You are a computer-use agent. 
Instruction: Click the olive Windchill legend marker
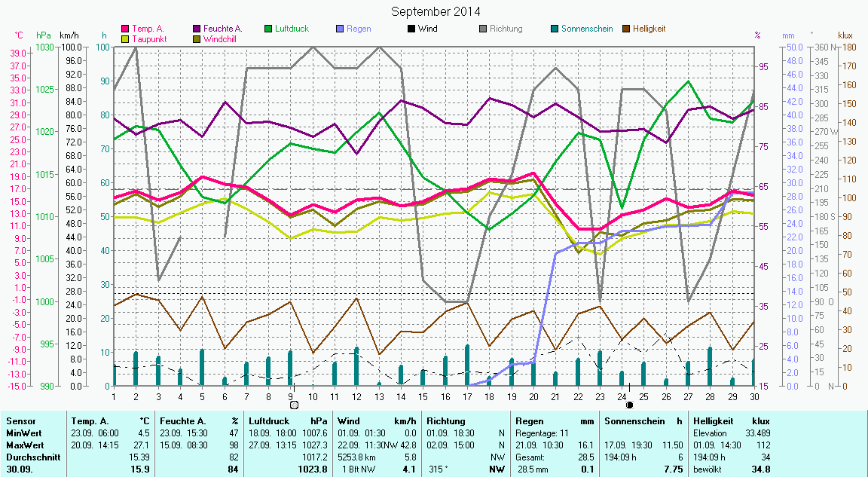197,38
